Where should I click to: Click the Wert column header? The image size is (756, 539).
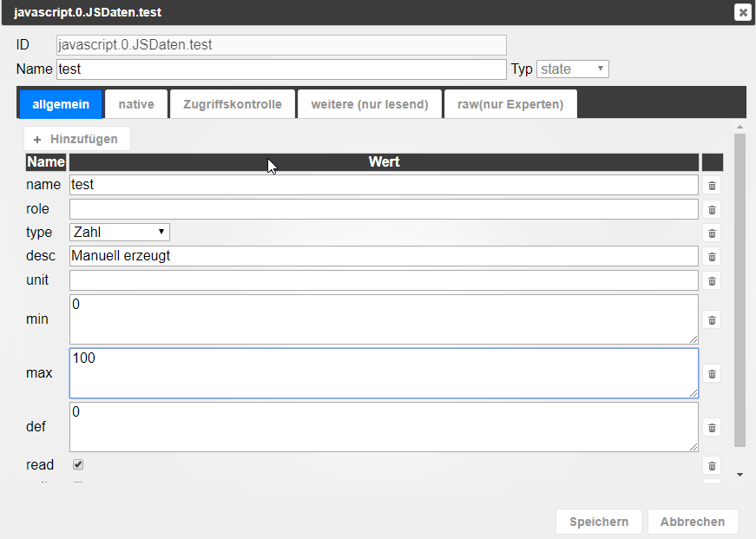pyautogui.click(x=384, y=162)
